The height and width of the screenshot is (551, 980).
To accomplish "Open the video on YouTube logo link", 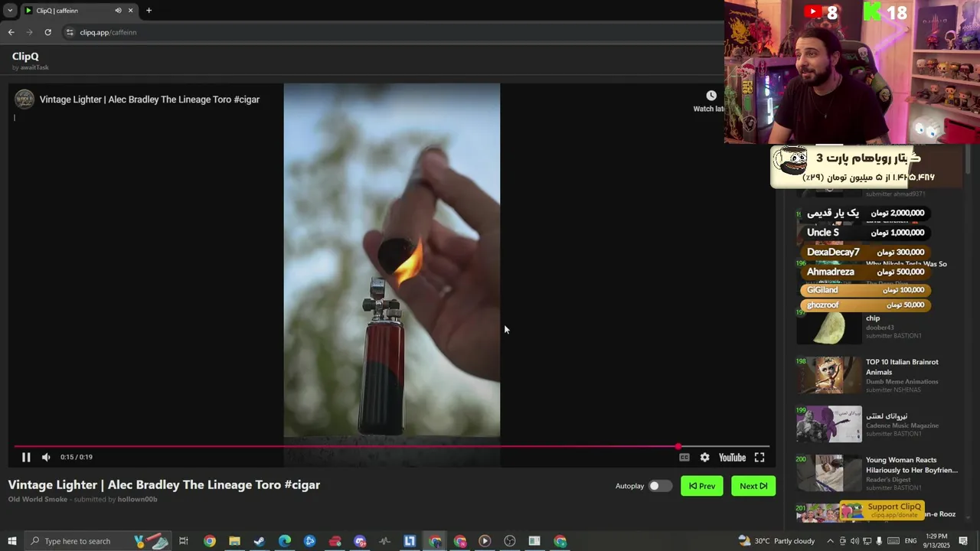I will coord(732,457).
